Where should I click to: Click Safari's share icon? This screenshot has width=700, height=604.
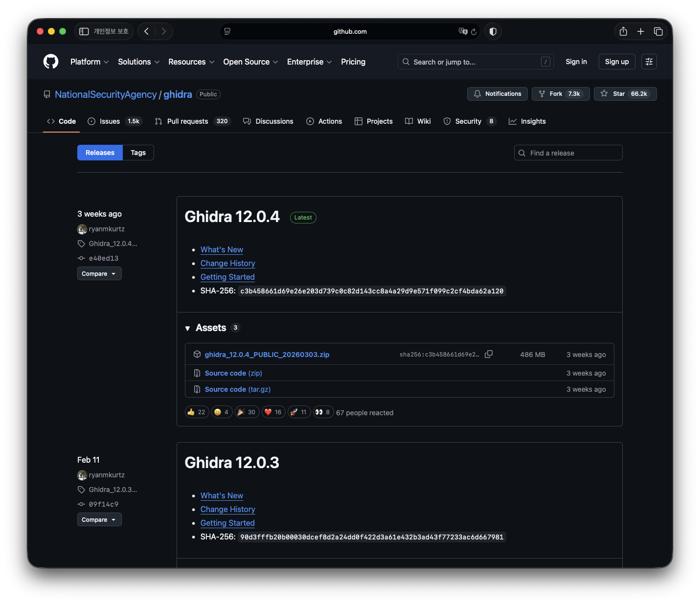point(623,31)
